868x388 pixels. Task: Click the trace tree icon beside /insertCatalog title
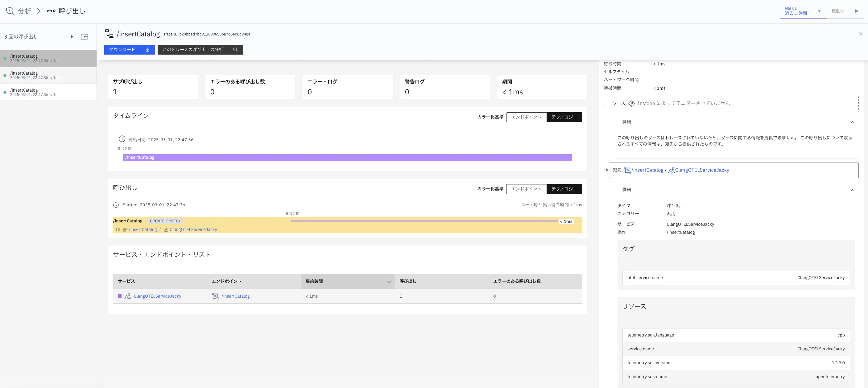(x=109, y=34)
